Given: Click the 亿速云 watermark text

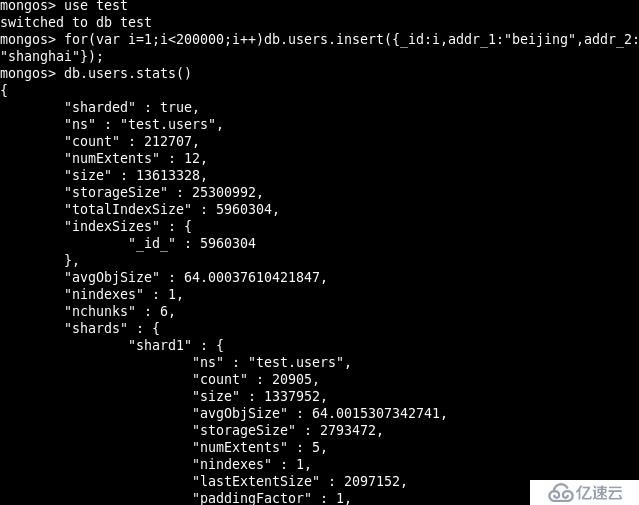Looking at the screenshot, I should tap(599, 493).
